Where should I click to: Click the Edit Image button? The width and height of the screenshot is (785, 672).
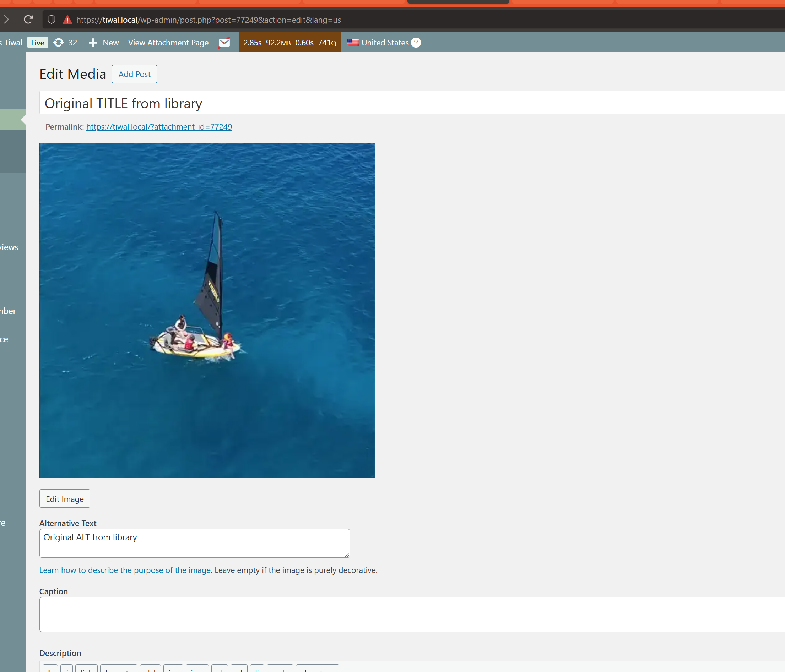(x=65, y=499)
